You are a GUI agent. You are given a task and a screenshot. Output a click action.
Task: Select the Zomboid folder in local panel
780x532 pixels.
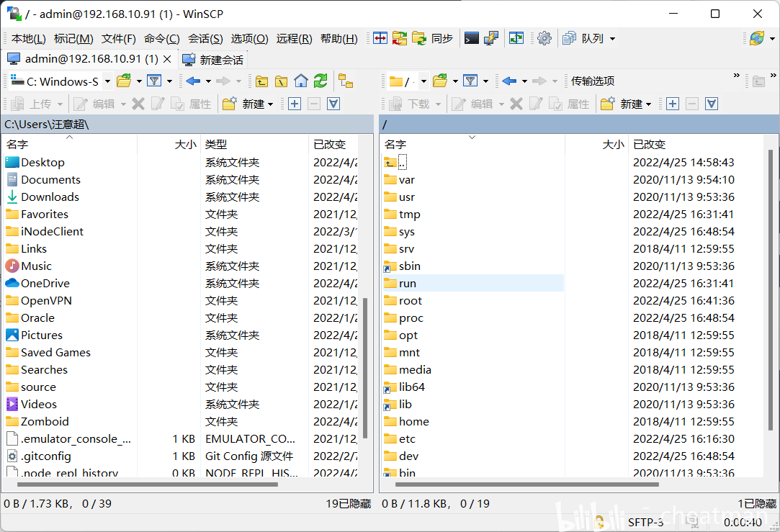(37, 422)
